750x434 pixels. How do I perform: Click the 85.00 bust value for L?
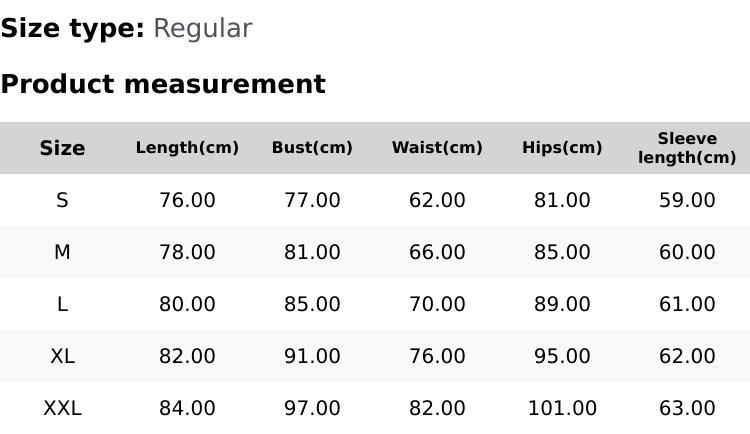pyautogui.click(x=312, y=304)
